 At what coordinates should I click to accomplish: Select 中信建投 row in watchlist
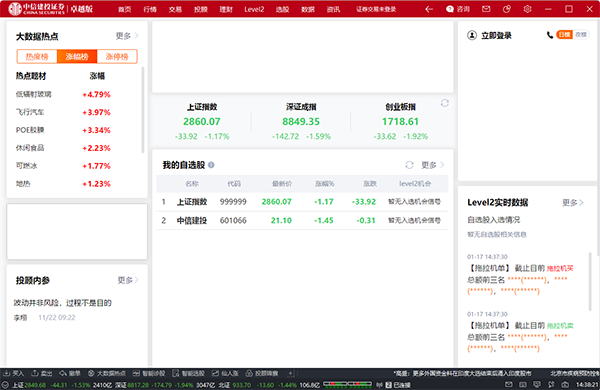302,220
